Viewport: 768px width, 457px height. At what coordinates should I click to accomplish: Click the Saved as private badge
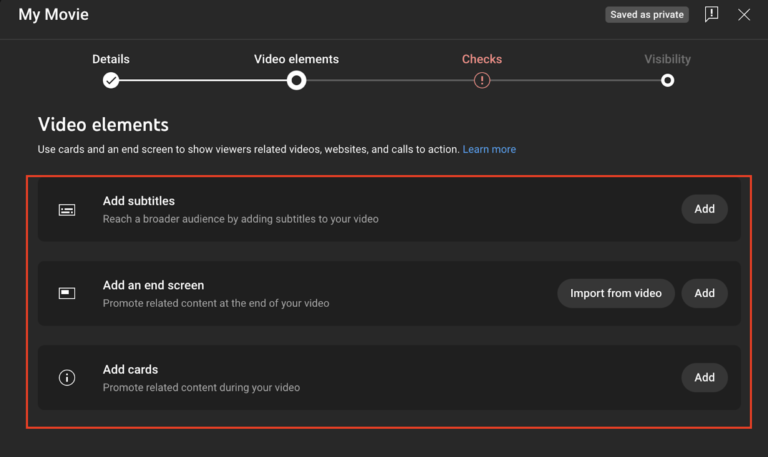coord(647,15)
